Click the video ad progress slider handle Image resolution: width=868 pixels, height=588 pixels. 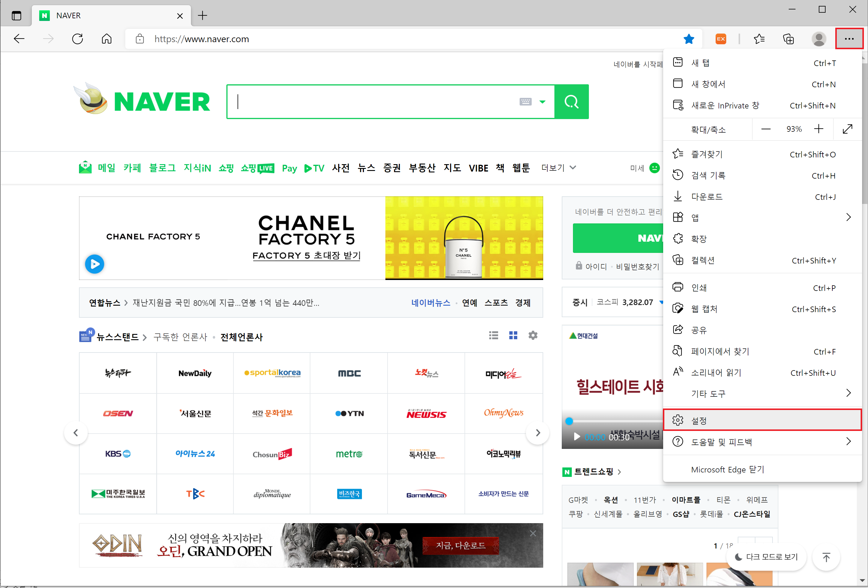pyautogui.click(x=569, y=421)
